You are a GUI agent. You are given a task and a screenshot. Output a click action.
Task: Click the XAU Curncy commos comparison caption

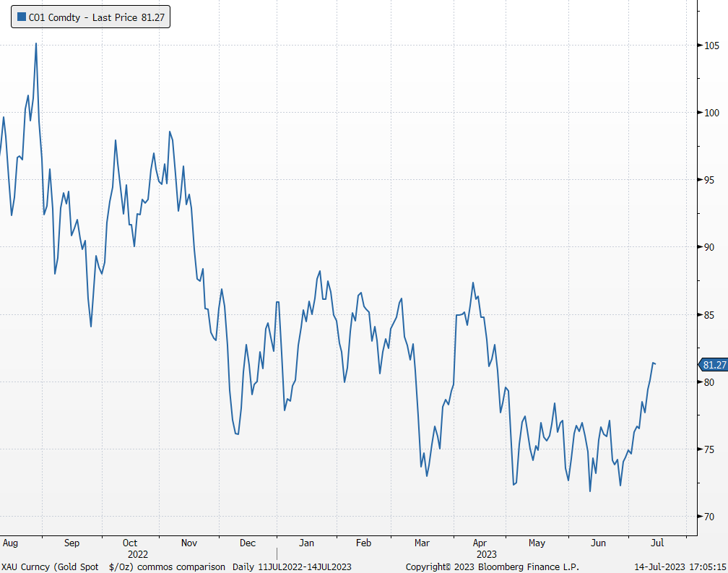tap(113, 567)
